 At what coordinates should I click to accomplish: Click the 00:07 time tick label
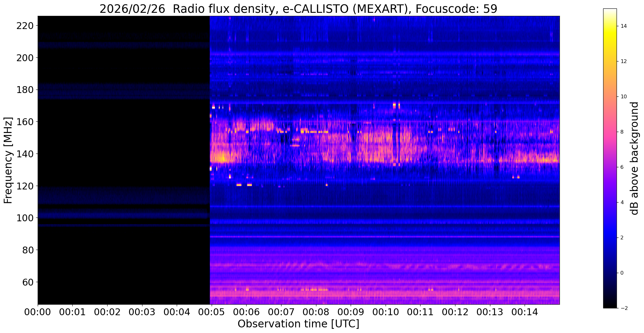tap(281, 312)
